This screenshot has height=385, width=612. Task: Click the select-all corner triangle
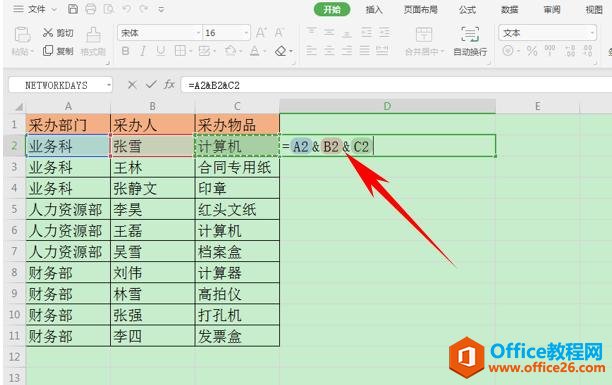click(x=18, y=106)
